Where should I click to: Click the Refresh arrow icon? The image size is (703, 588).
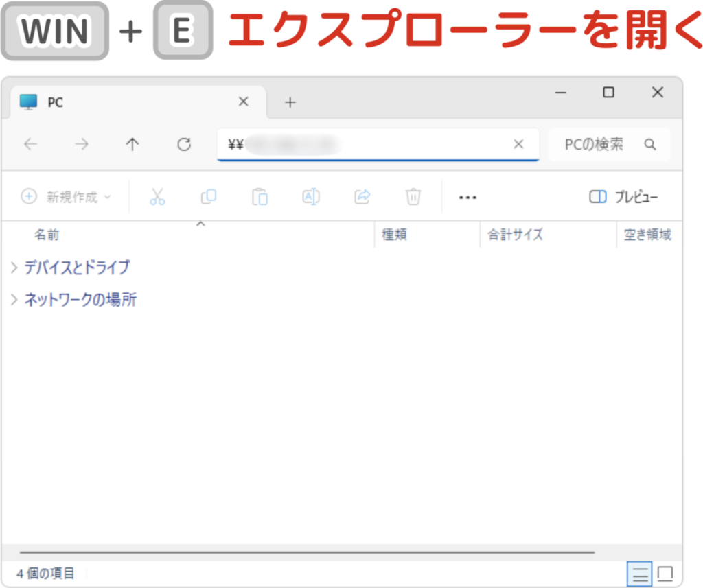(183, 144)
